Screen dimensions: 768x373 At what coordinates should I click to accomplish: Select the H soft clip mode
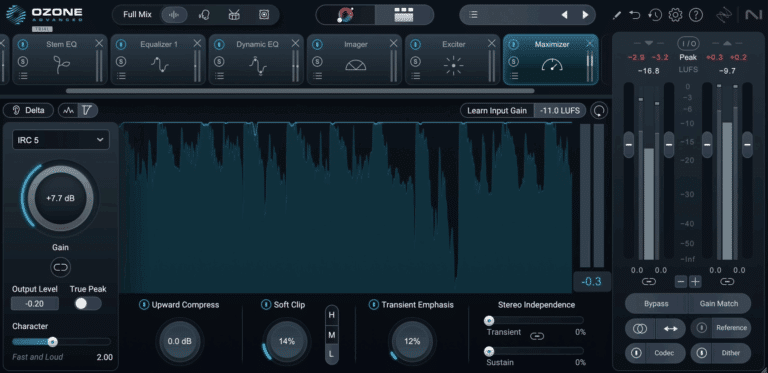[332, 315]
